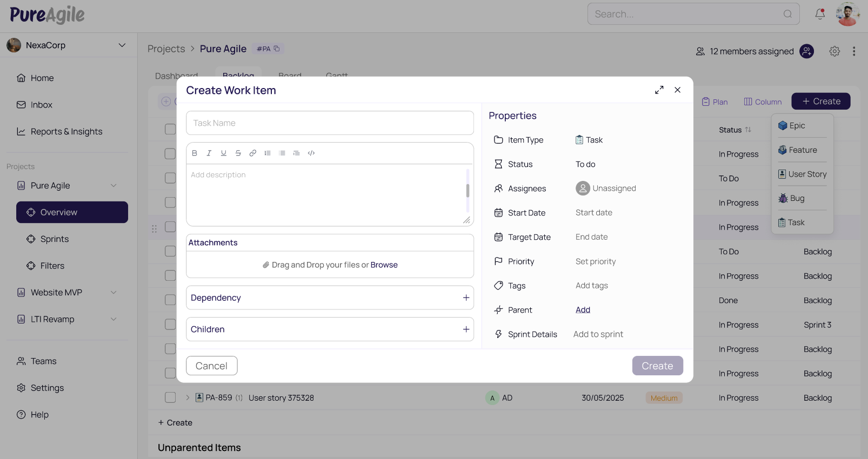Click the description area scrollbar
This screenshot has width=868, height=459.
(468, 191)
